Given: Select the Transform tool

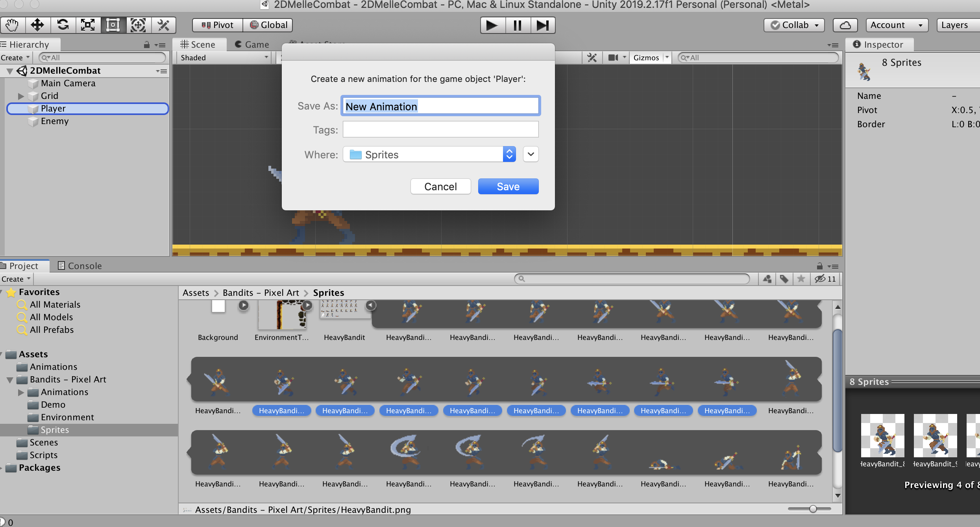Looking at the screenshot, I should (138, 25).
